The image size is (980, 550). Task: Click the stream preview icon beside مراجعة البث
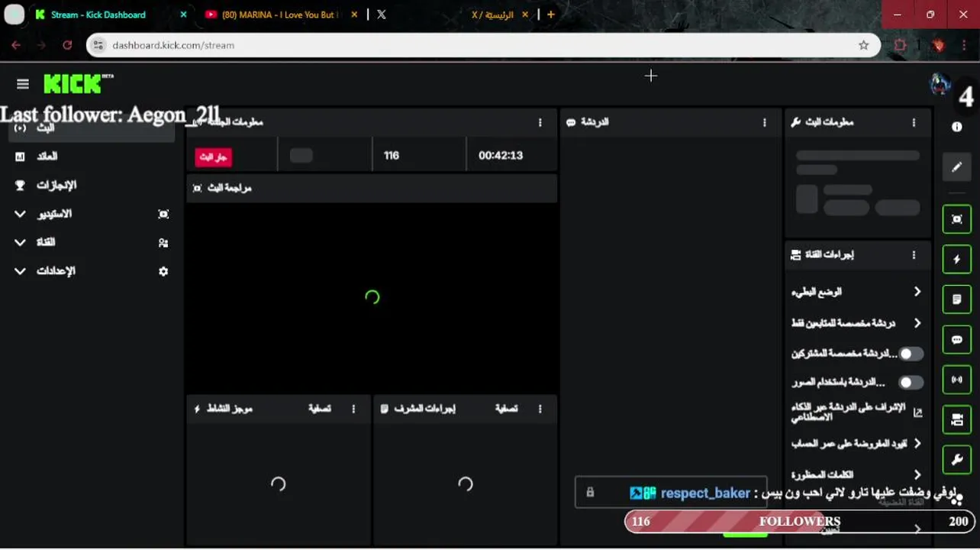[197, 188]
